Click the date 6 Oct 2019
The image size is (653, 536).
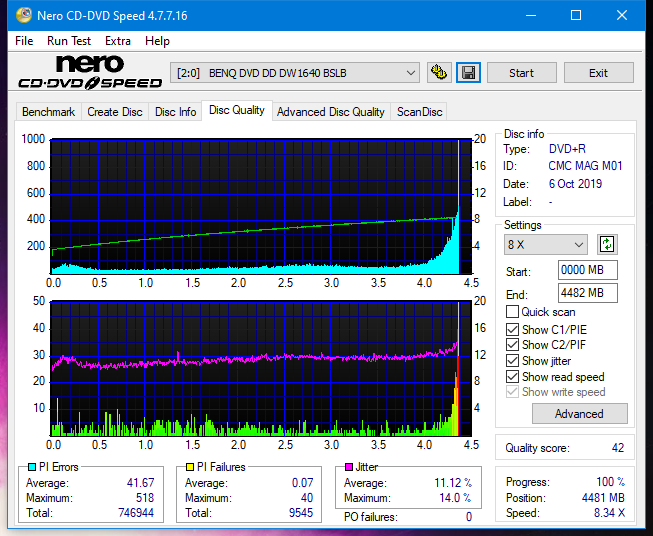[575, 184]
